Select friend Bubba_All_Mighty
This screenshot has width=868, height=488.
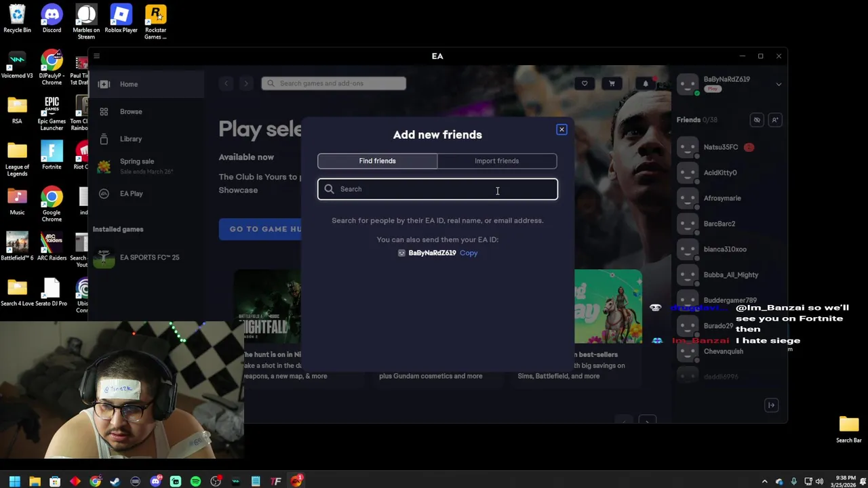(730, 275)
